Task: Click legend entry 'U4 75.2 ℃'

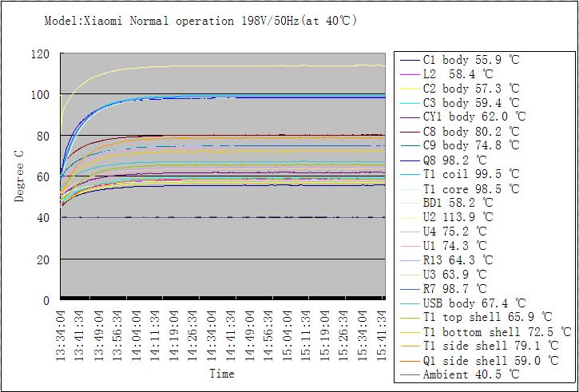Action: [x=444, y=232]
